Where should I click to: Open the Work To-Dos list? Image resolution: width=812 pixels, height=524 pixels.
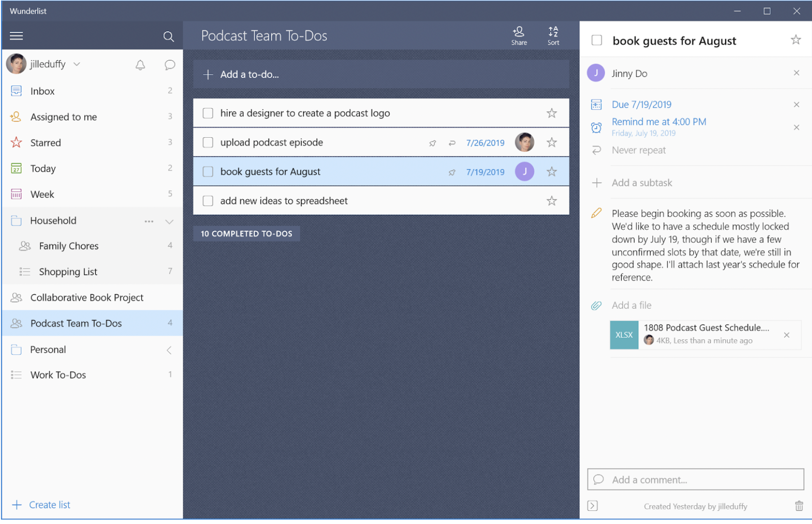(92, 375)
